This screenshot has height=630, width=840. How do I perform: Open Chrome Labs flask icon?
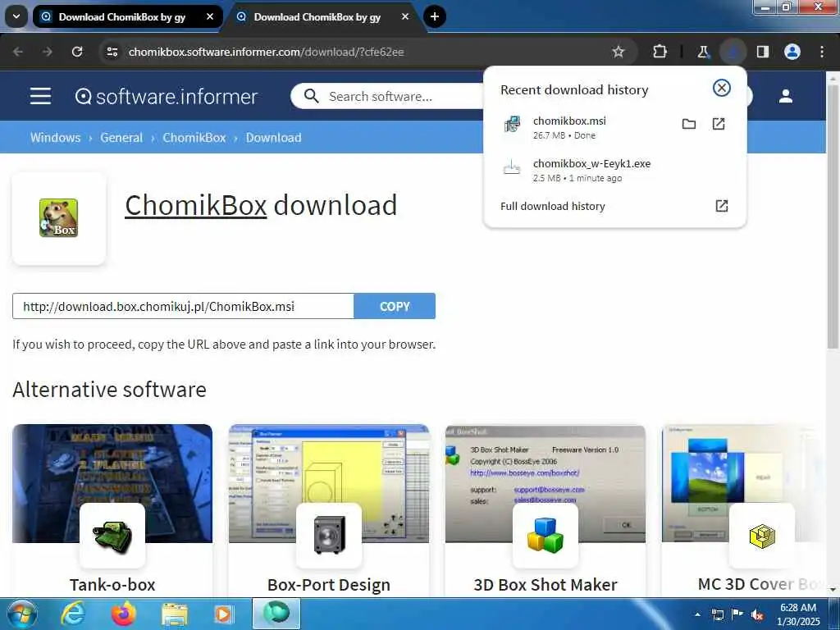pos(703,52)
